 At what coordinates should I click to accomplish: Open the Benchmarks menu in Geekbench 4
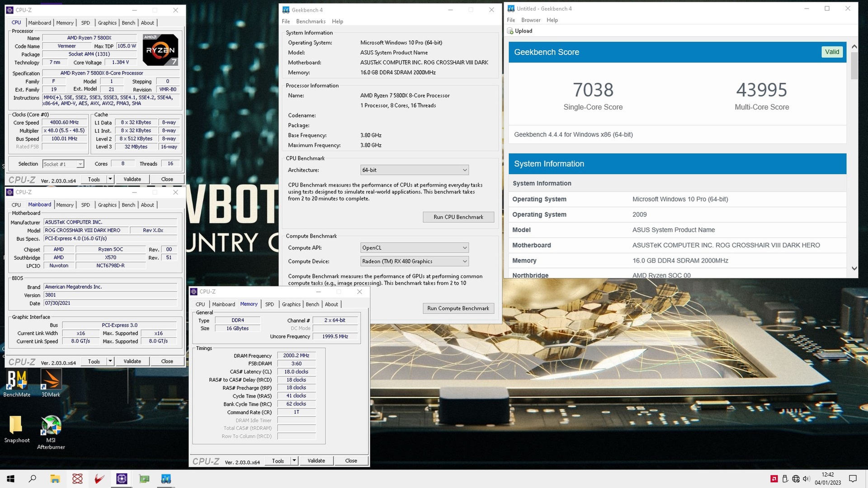tap(311, 21)
